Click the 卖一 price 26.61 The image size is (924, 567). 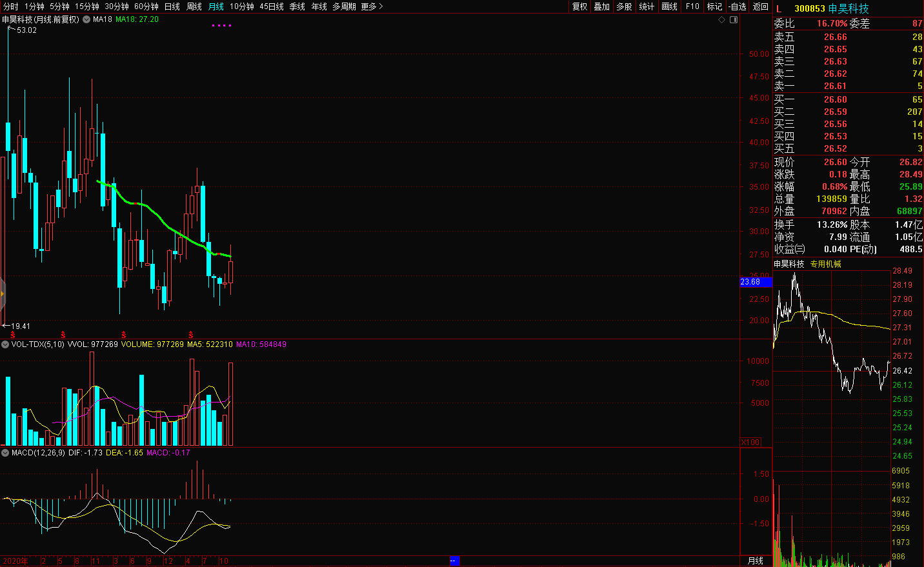(x=836, y=86)
